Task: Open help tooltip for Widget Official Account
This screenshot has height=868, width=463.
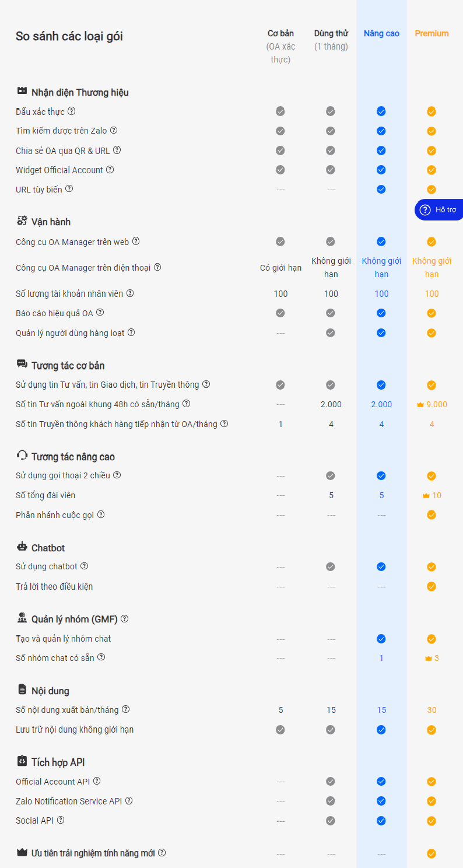Action: tap(110, 170)
